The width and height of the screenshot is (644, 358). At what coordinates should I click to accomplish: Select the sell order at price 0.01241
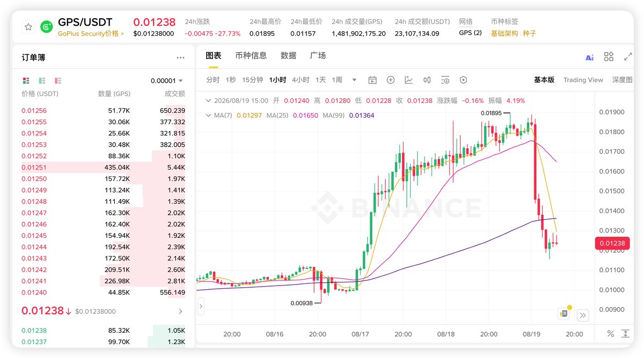pyautogui.click(x=103, y=281)
